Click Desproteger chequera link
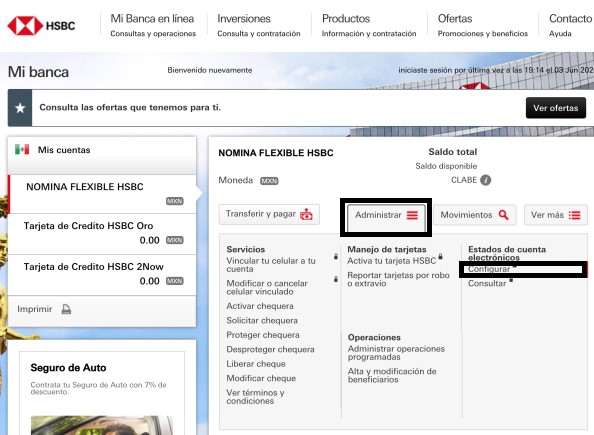594x435 pixels. tap(270, 349)
